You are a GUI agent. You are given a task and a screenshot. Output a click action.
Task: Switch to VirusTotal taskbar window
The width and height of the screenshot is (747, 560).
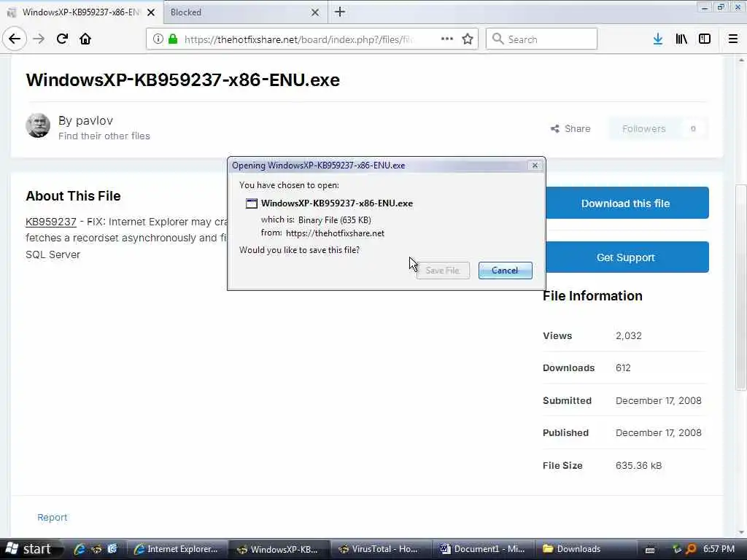tap(381, 549)
